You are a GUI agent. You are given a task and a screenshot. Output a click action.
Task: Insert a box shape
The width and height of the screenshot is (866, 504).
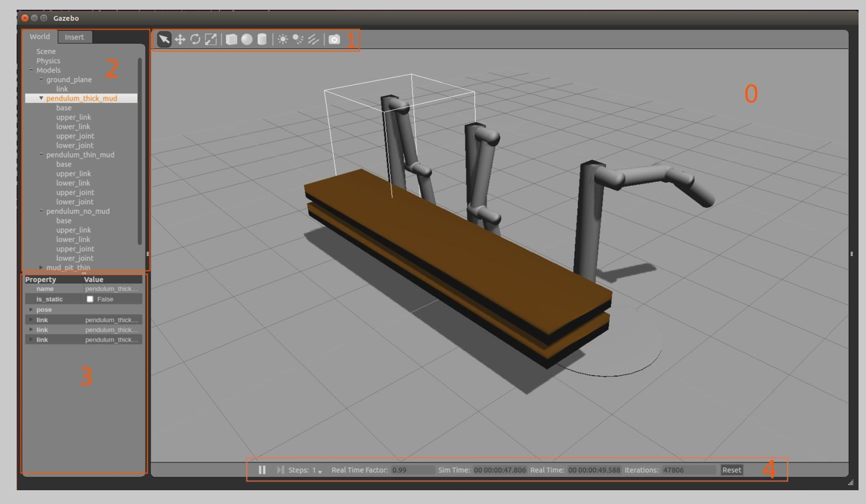click(231, 39)
